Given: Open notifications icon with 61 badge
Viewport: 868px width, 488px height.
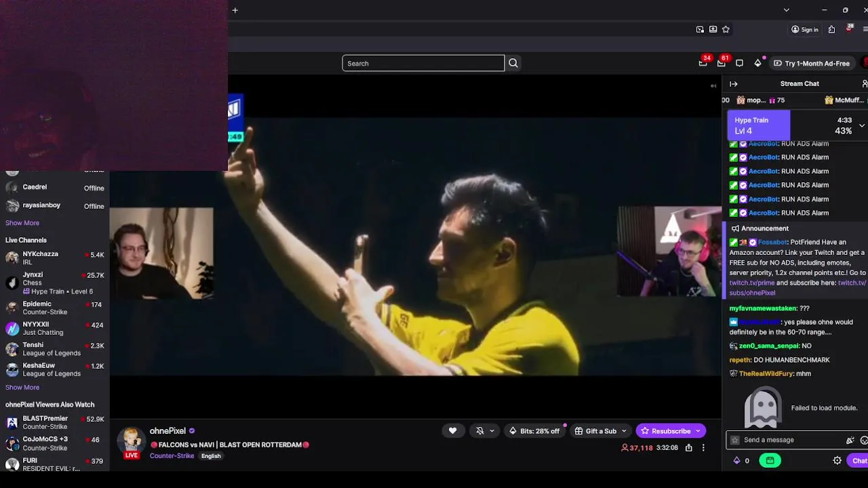Looking at the screenshot, I should [722, 63].
